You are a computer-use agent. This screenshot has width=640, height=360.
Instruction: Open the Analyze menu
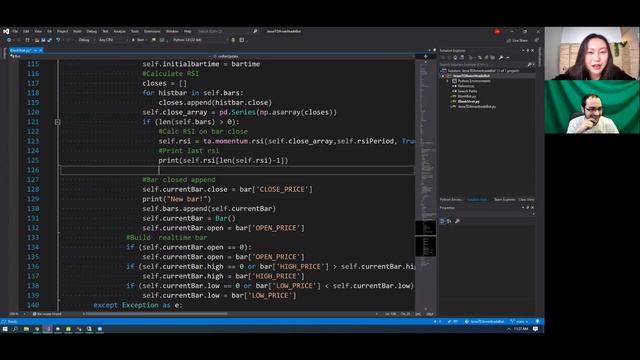coord(120,31)
